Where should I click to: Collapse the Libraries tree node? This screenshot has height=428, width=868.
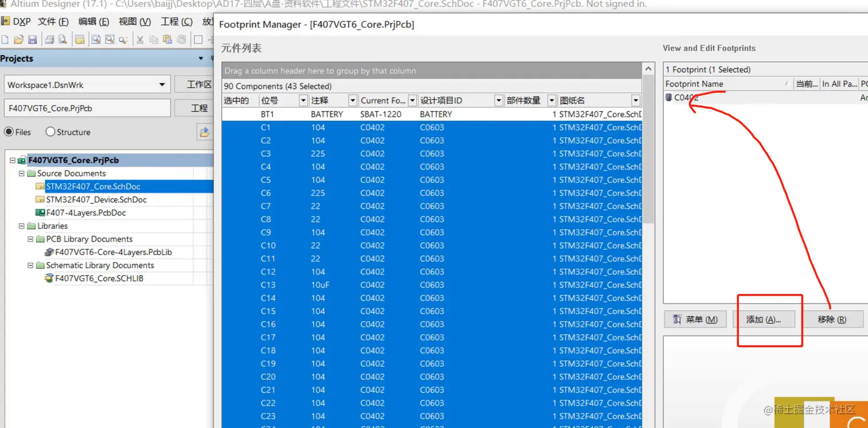(22, 226)
